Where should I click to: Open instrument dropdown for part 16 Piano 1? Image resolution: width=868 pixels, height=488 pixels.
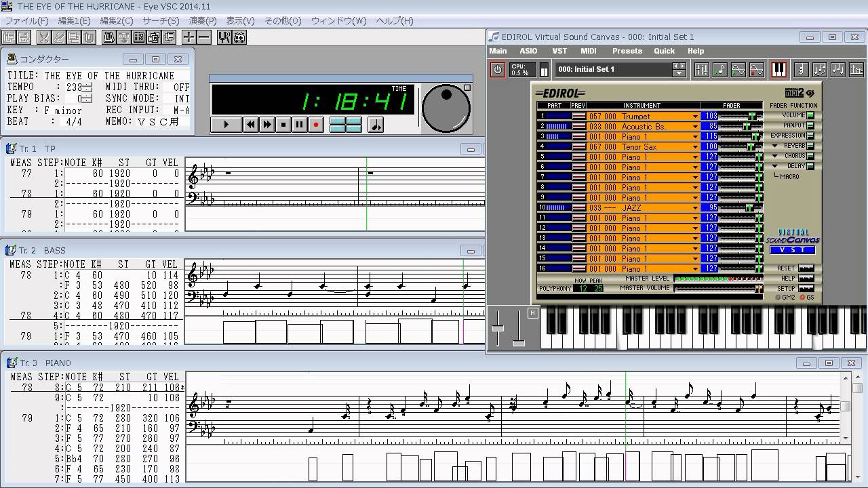point(695,268)
